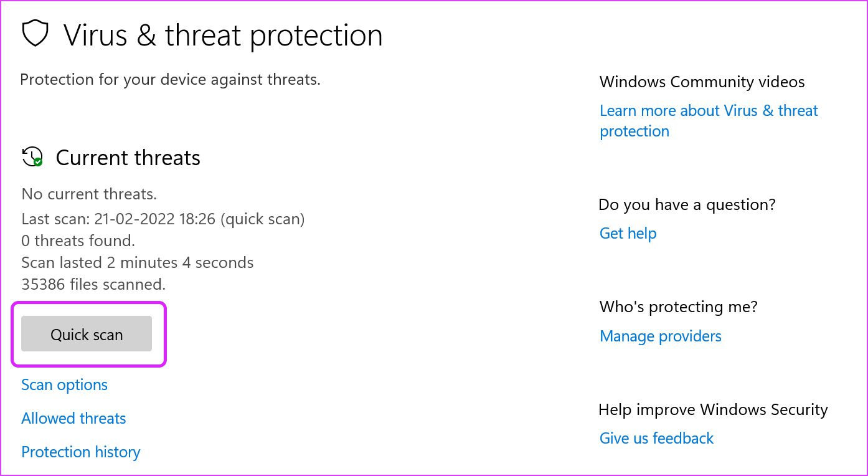This screenshot has width=868, height=476.
Task: Open Manage providers
Action: pyautogui.click(x=660, y=336)
